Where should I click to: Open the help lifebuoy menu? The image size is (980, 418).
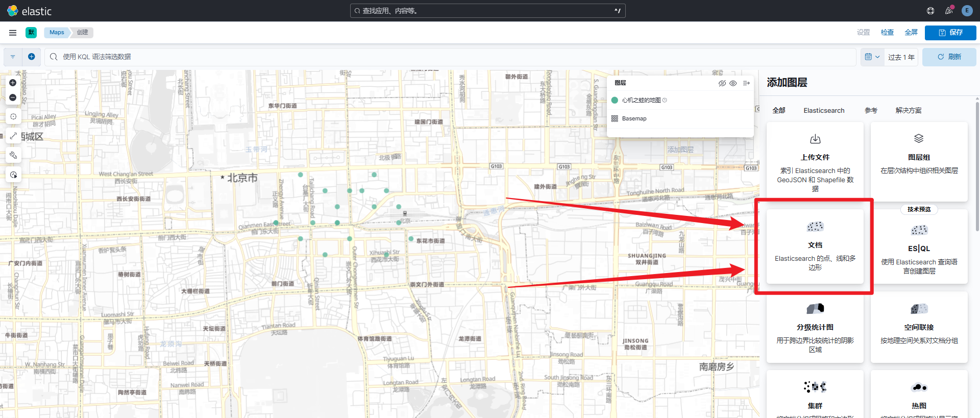tap(930, 11)
